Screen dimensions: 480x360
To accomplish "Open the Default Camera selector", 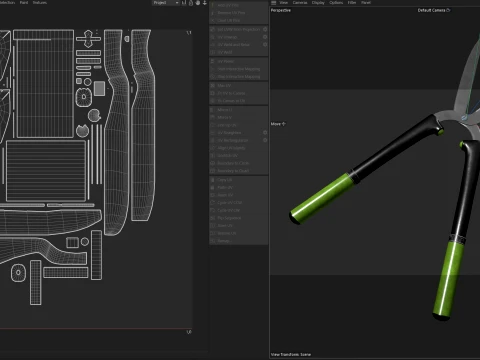I will pyautogui.click(x=434, y=10).
